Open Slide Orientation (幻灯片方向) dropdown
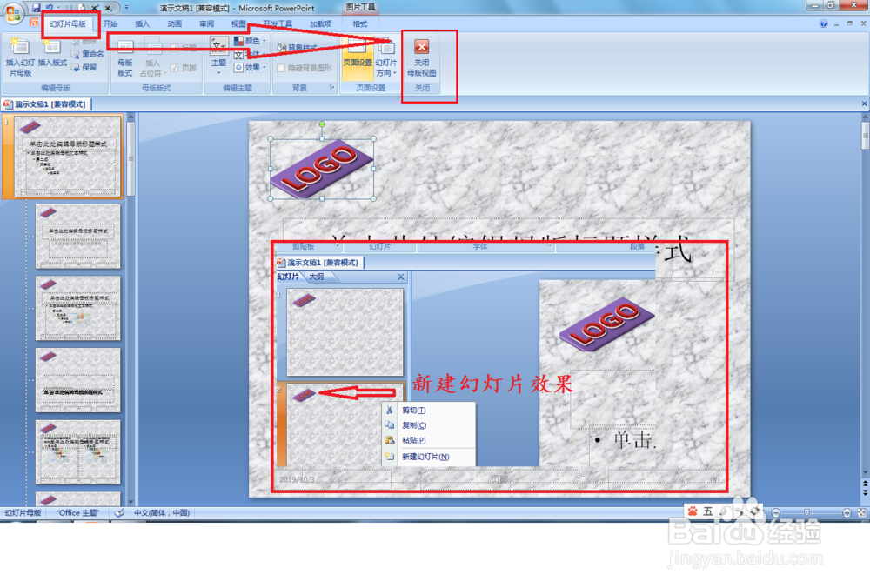 pyautogui.click(x=386, y=57)
